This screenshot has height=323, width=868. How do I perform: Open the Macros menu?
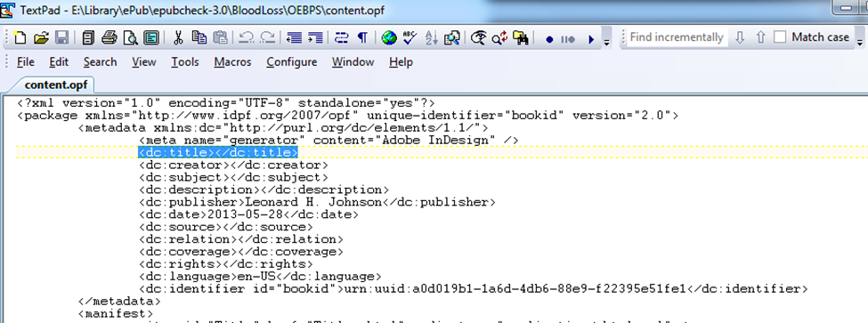233,62
